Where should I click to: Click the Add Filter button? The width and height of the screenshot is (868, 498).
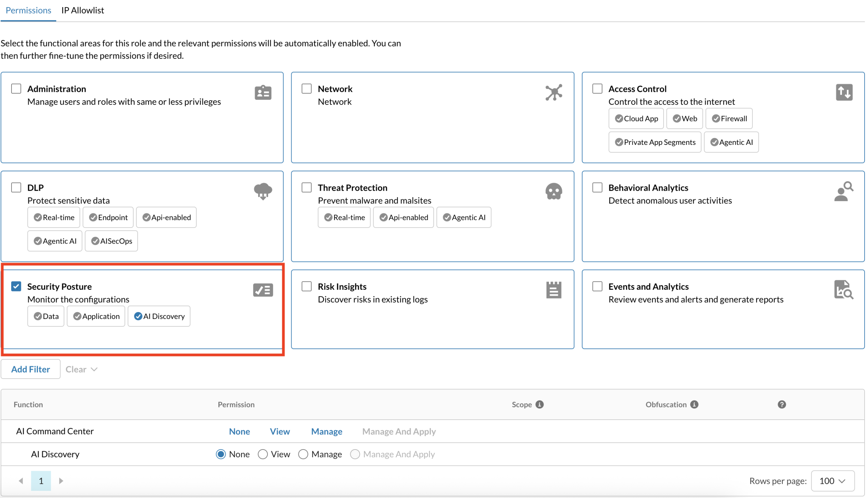(31, 369)
